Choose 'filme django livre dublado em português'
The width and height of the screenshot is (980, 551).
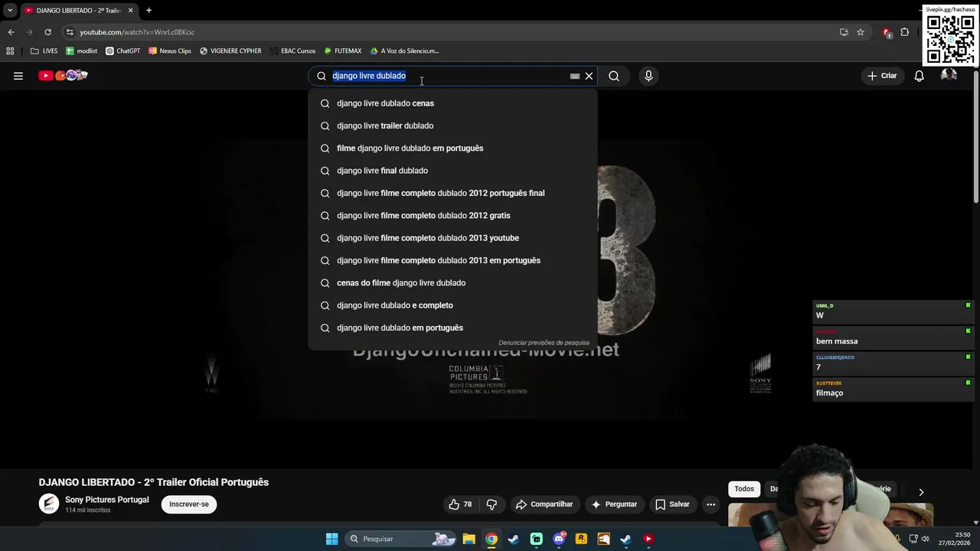click(x=452, y=148)
